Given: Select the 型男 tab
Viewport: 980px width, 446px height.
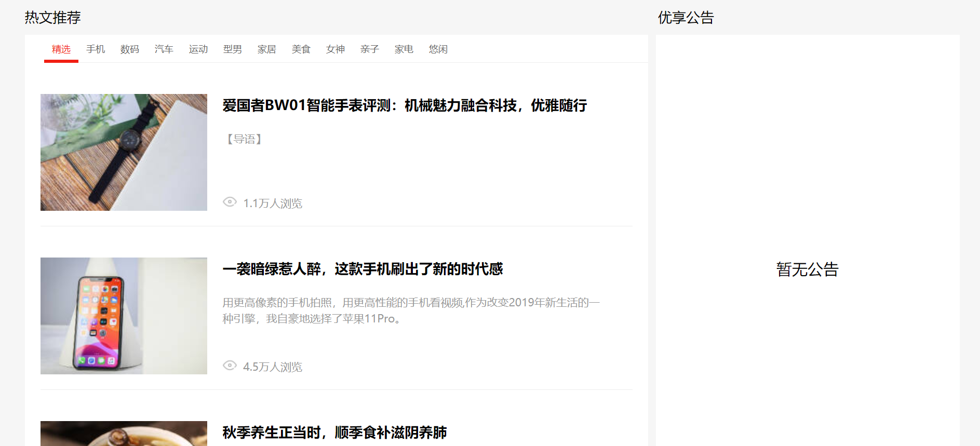Looking at the screenshot, I should pos(233,49).
